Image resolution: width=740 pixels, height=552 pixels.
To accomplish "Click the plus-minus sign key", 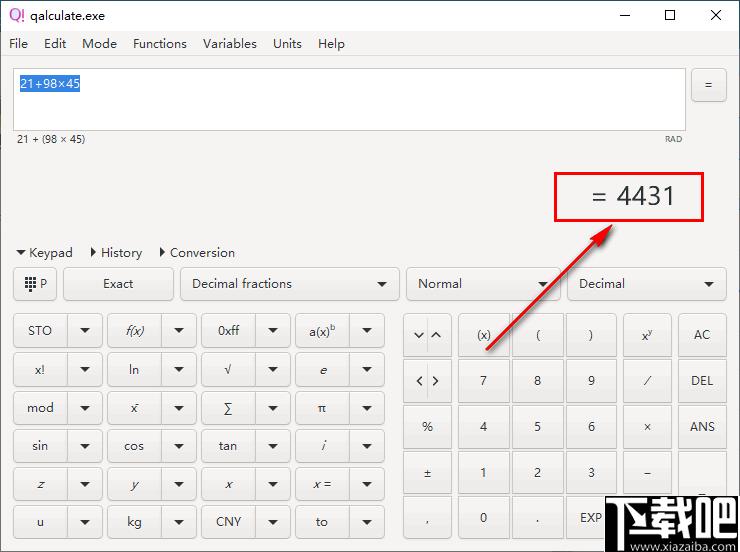I will point(427,473).
